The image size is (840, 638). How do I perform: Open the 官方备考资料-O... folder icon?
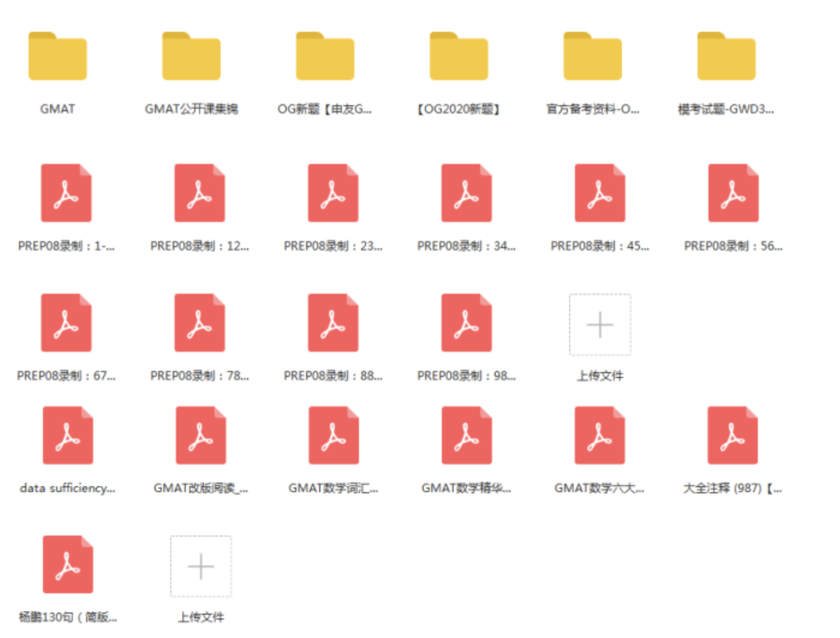coord(593,56)
